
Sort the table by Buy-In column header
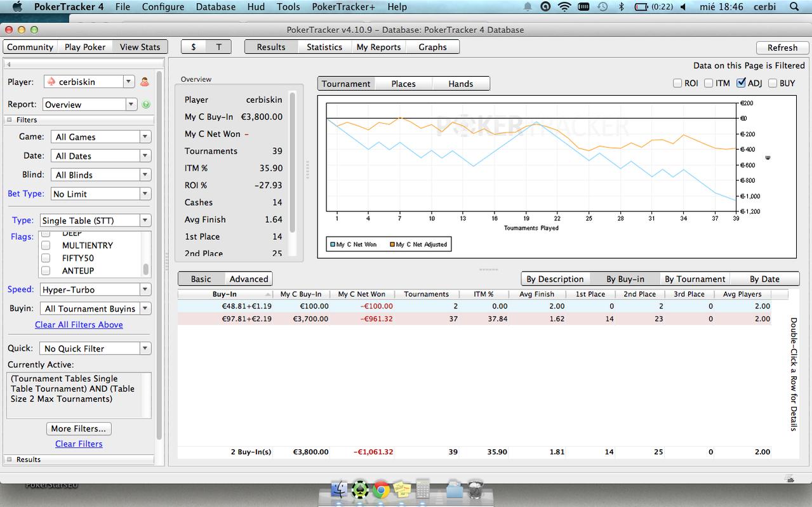(x=225, y=294)
